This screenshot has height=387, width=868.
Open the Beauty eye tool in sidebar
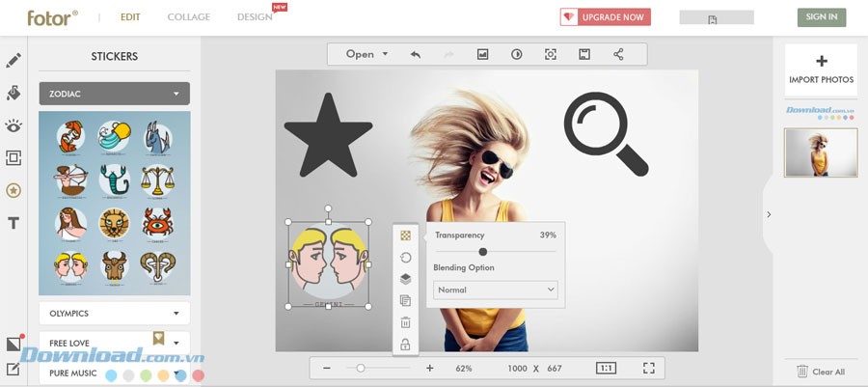[x=14, y=125]
